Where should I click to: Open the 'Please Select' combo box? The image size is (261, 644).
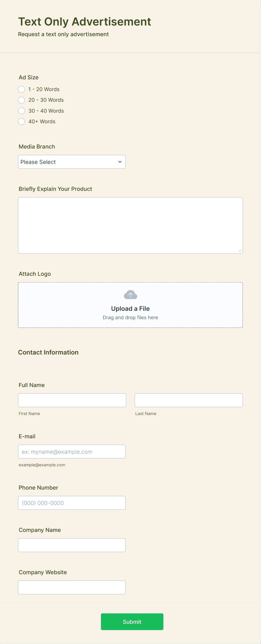pos(72,162)
